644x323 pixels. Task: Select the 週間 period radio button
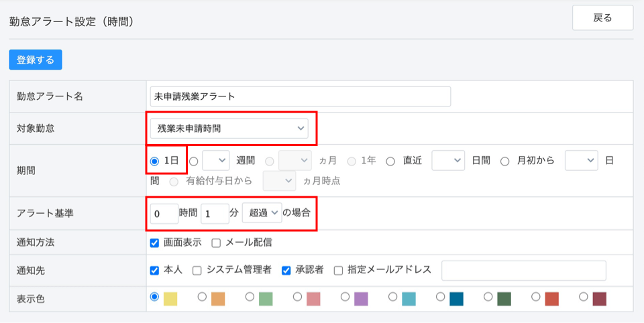pyautogui.click(x=193, y=161)
